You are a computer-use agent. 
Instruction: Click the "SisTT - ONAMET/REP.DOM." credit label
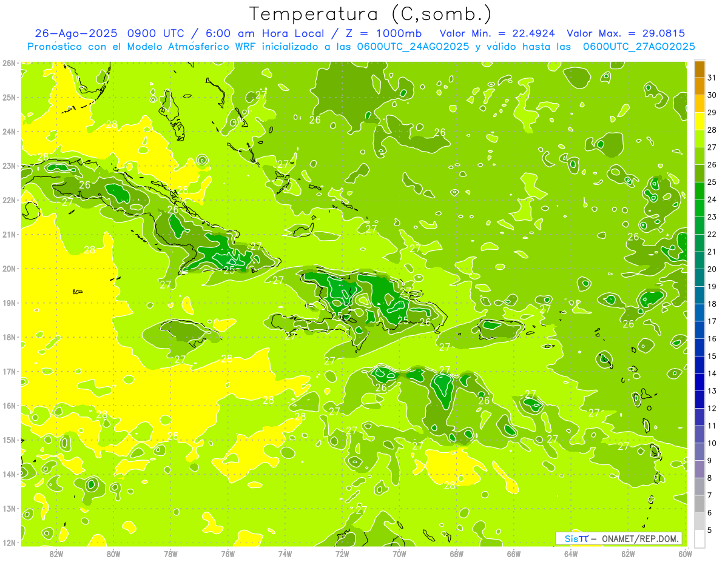pos(619,538)
